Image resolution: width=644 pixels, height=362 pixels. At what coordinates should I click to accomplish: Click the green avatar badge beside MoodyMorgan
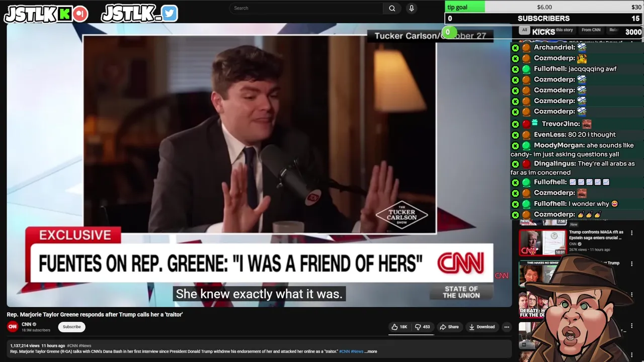[x=526, y=146]
